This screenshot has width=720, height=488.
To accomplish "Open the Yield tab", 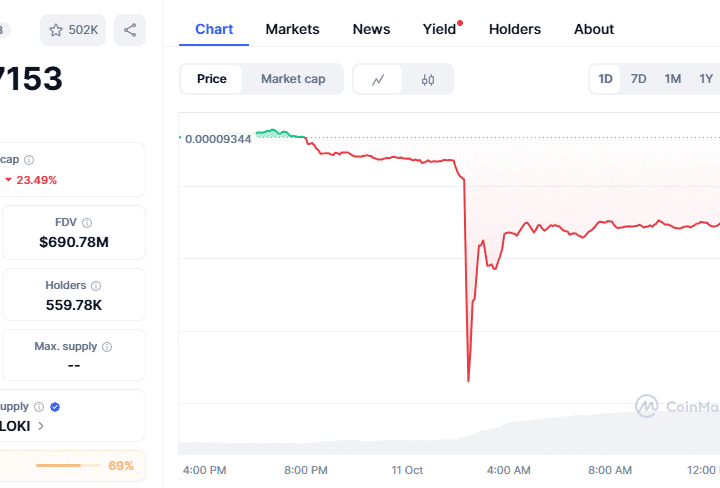I will (x=439, y=29).
